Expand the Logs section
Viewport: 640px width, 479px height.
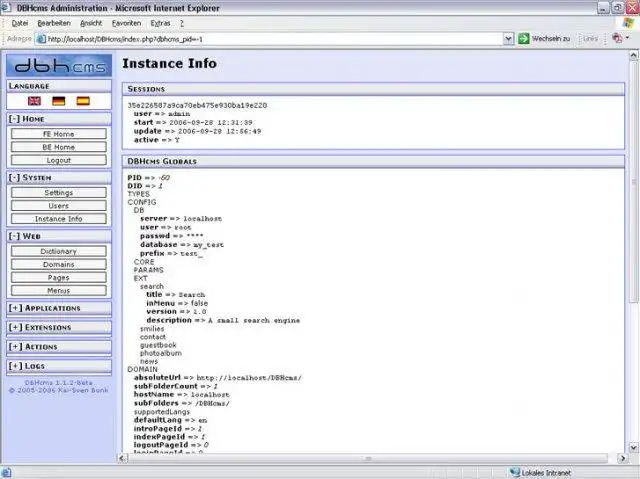[16, 366]
